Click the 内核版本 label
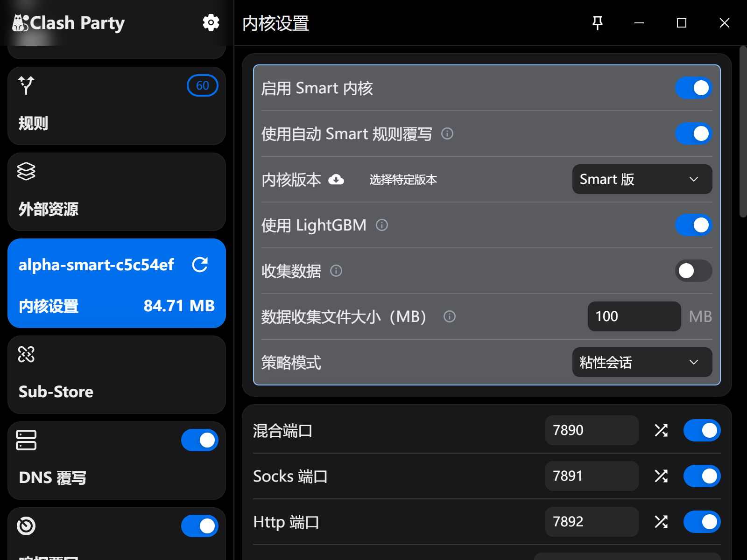This screenshot has width=747, height=560. [x=291, y=180]
